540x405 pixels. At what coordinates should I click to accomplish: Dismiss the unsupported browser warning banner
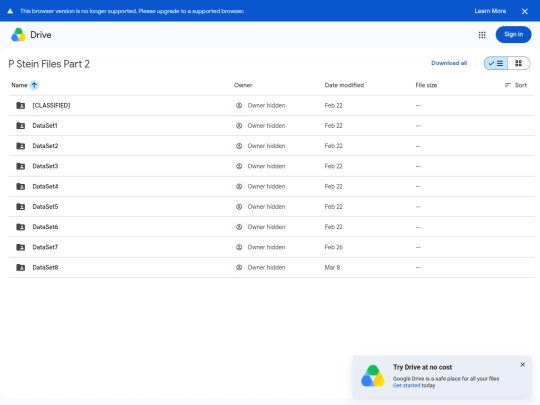(x=525, y=11)
